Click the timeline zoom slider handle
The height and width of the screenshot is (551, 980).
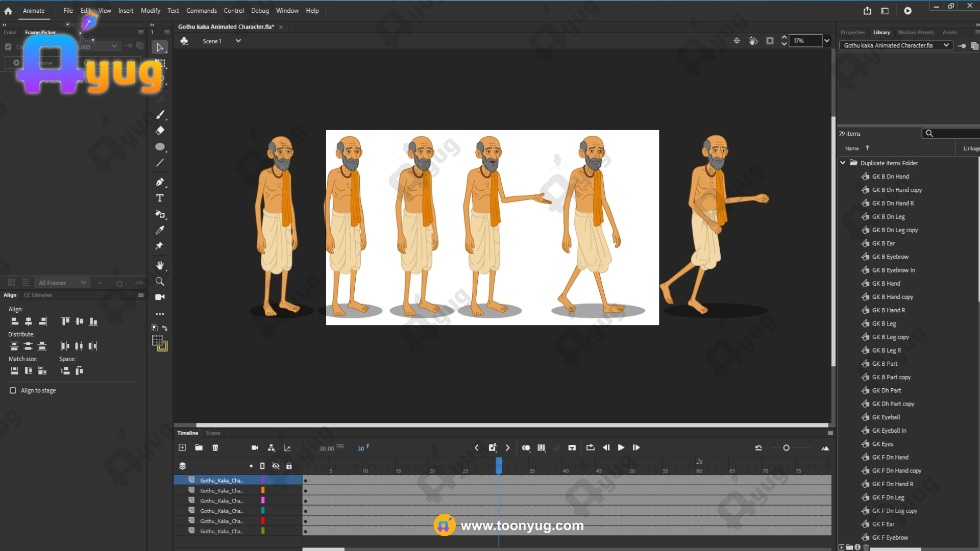pyautogui.click(x=786, y=448)
